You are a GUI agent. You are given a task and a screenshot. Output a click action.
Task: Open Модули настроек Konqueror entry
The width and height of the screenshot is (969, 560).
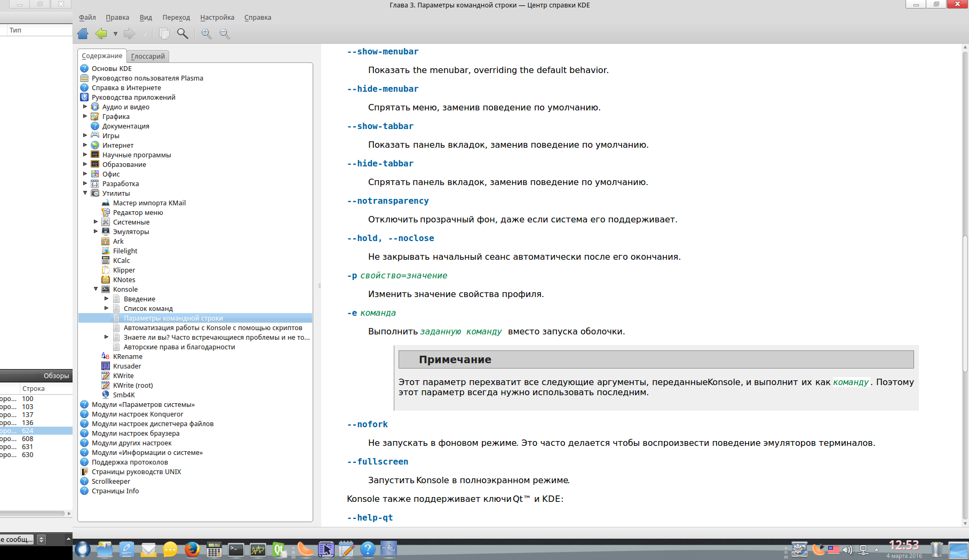coord(137,414)
